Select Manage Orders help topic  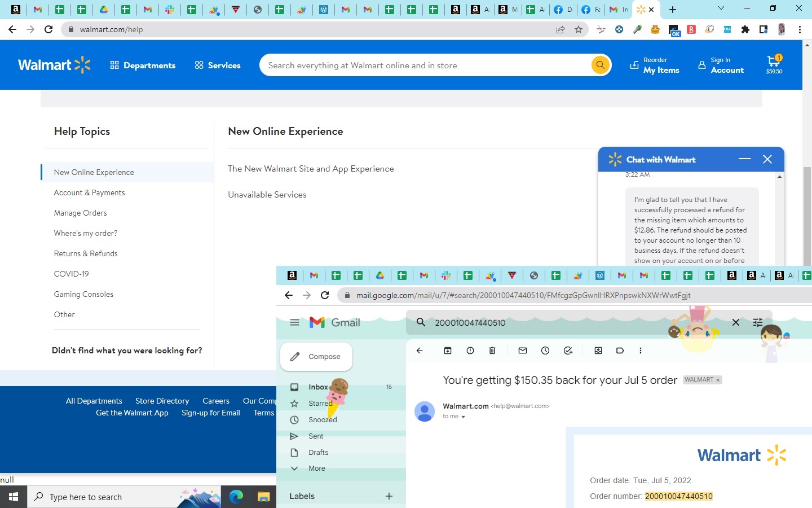click(80, 213)
